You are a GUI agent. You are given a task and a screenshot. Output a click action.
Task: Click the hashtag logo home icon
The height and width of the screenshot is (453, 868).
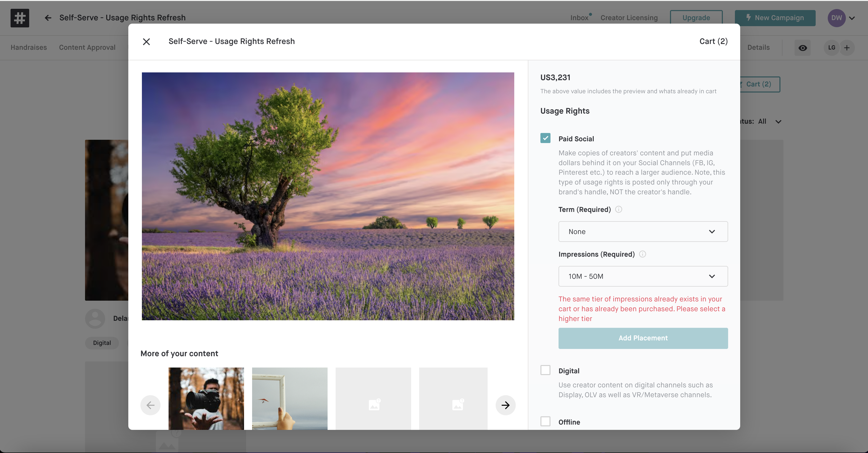[x=20, y=18]
